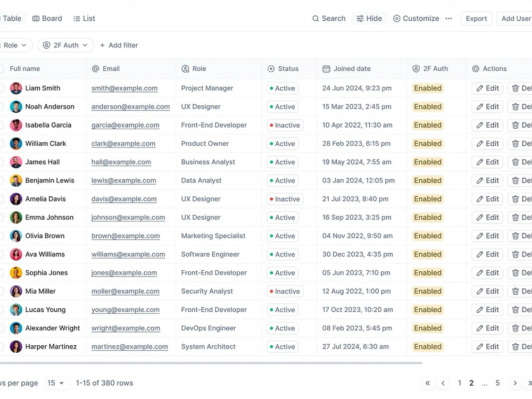Switch to the Table view tab

[12, 19]
